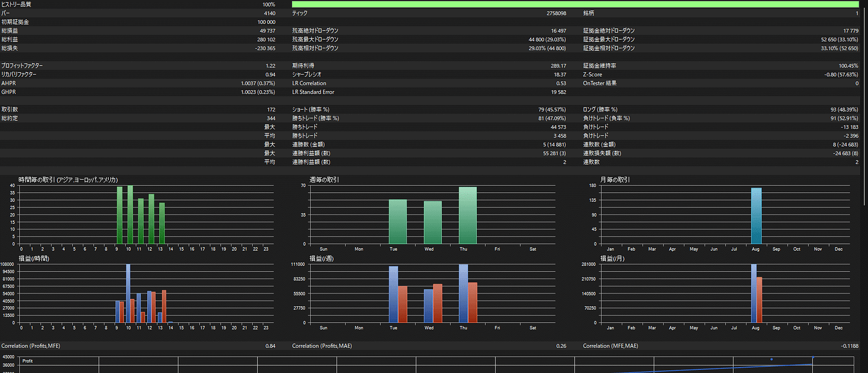868x373 pixels.
Task: Click the value 29.03% (44 800)
Action: point(547,48)
